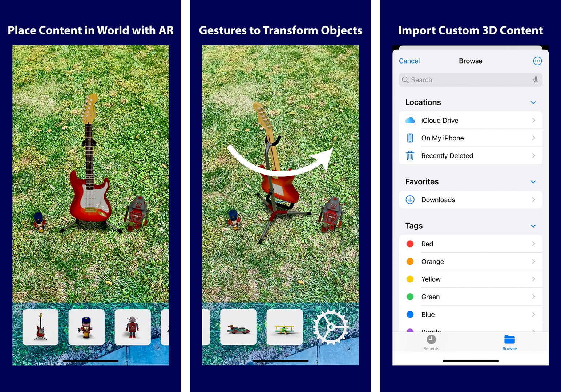Open the Green tag
This screenshot has height=392, width=561.
471,297
